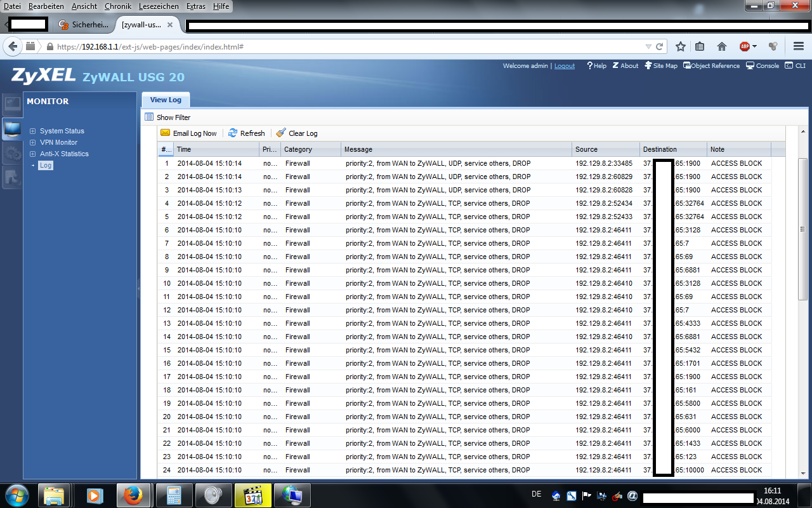Select source 192.129.8.2:33485 in row 1
Screen dimensions: 812x508
tap(604, 163)
